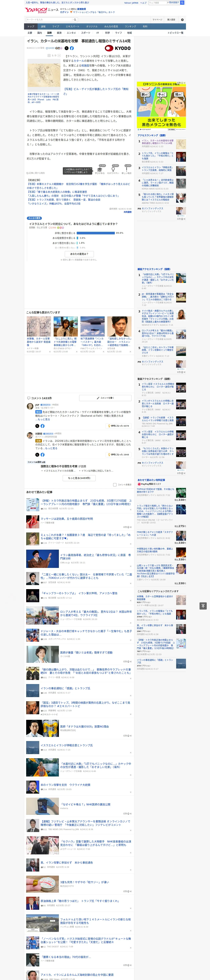Open the poll comment count 2356
The image size is (210, 980).
[53, 228]
